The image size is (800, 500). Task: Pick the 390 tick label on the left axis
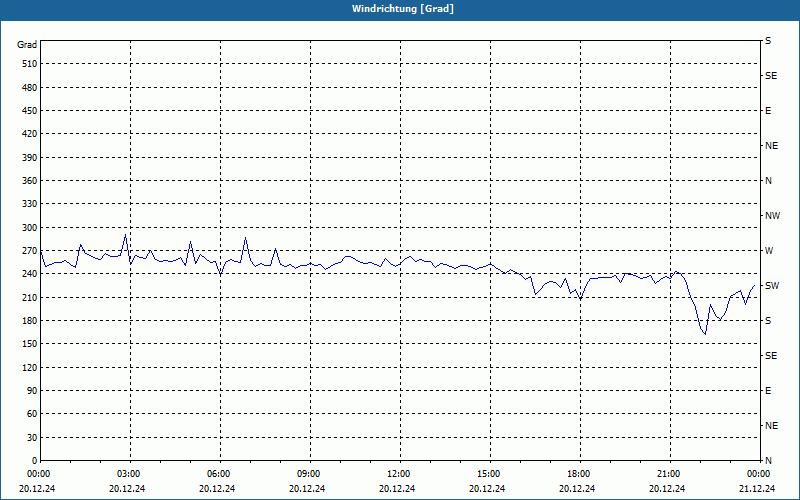coord(30,158)
